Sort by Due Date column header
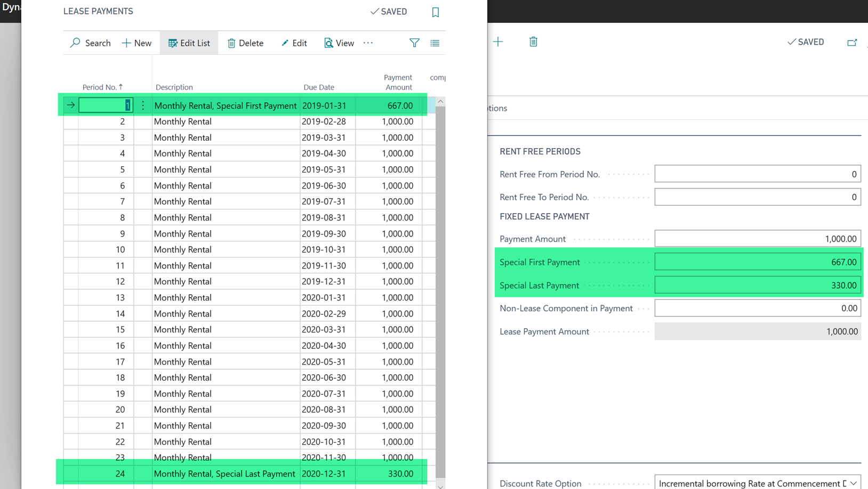Viewport: 868px width, 489px height. pos(319,87)
